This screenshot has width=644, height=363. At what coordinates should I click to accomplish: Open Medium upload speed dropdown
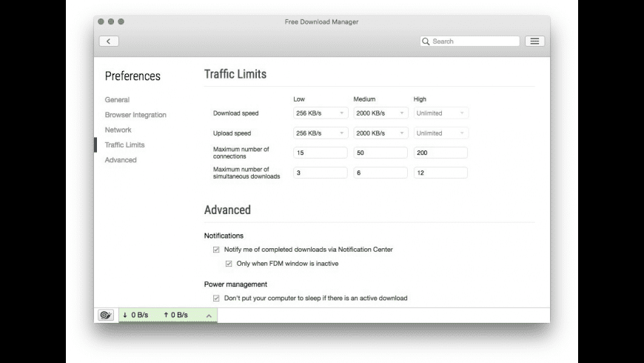point(380,133)
